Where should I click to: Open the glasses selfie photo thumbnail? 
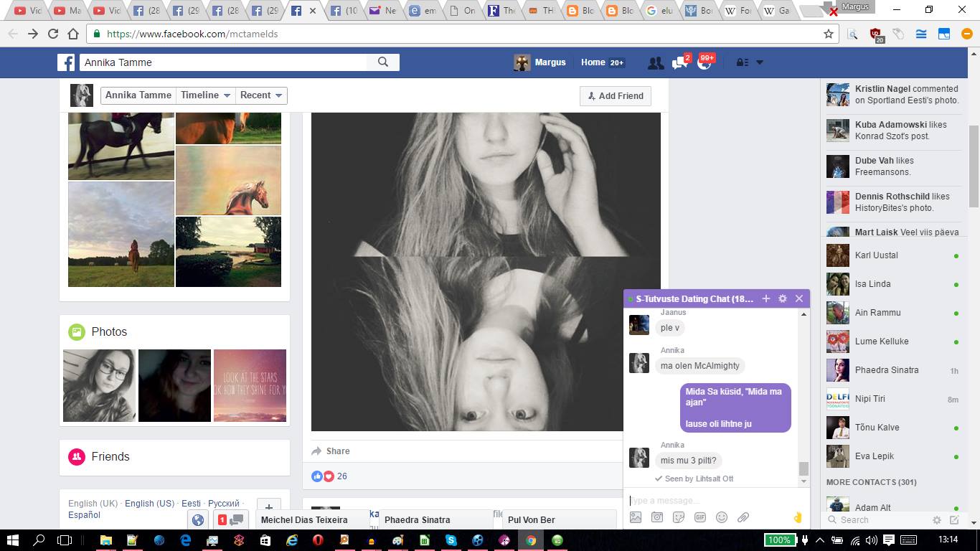[99, 385]
